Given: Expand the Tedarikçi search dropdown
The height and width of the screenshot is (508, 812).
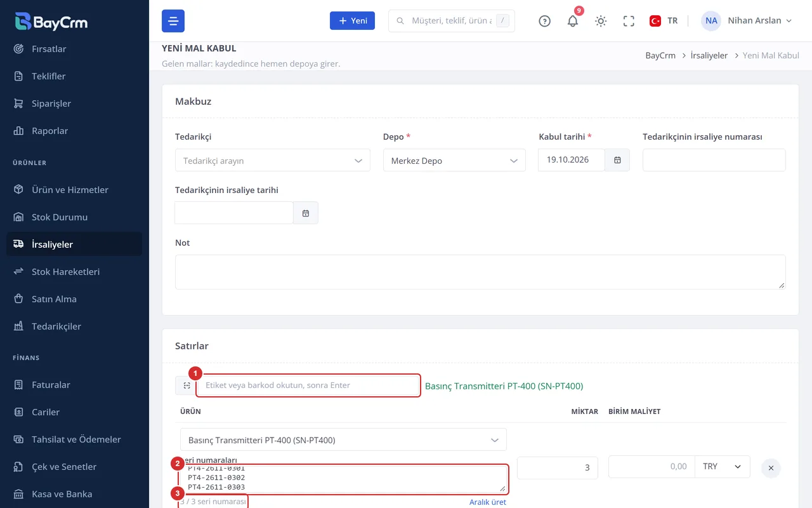Looking at the screenshot, I should pos(273,161).
